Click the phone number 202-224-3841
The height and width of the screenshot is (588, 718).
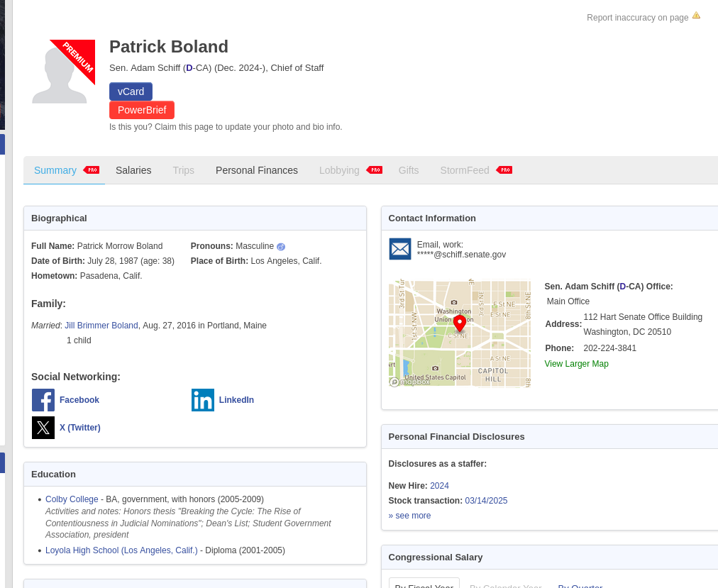(x=610, y=348)
